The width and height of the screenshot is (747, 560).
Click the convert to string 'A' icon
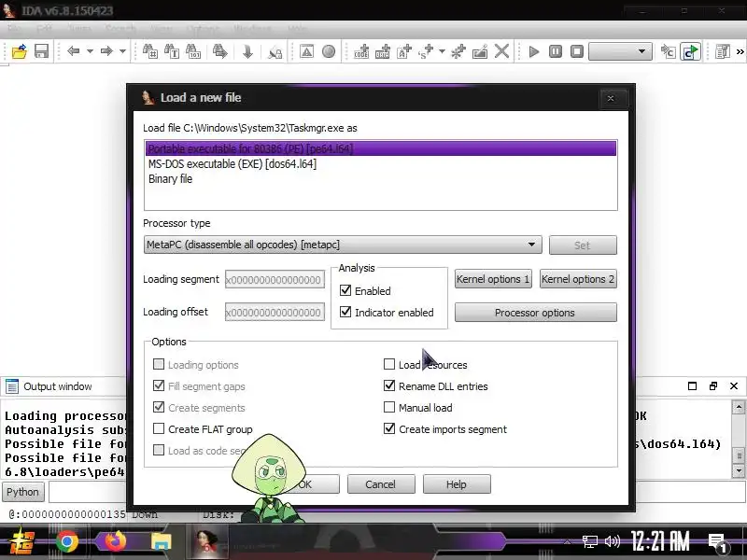pyautogui.click(x=404, y=51)
